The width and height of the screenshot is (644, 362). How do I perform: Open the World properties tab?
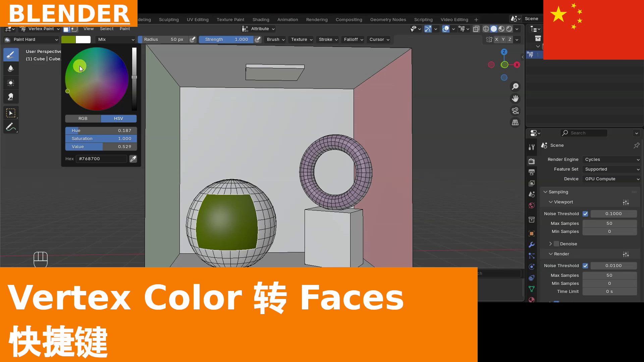[532, 205]
